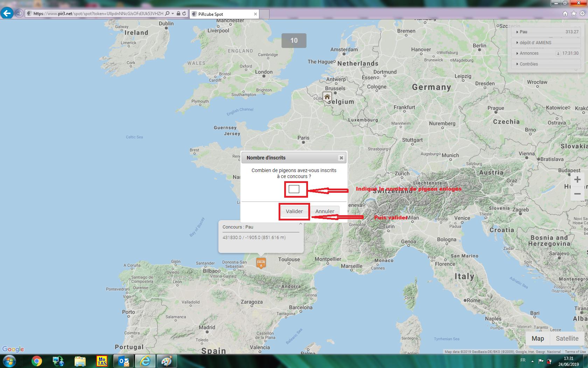Open the network sync taskbar icon

pyautogui.click(x=58, y=361)
